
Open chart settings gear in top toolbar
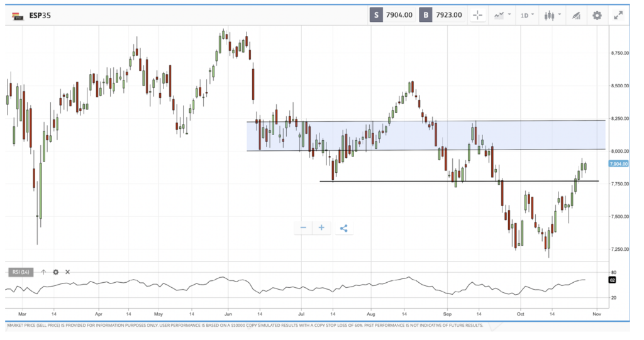point(597,15)
